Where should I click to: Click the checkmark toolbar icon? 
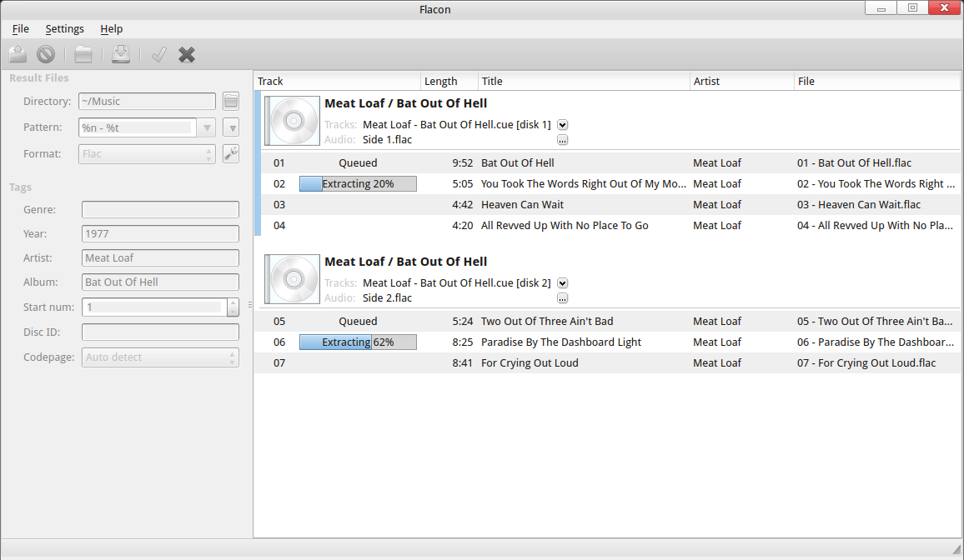tap(158, 55)
